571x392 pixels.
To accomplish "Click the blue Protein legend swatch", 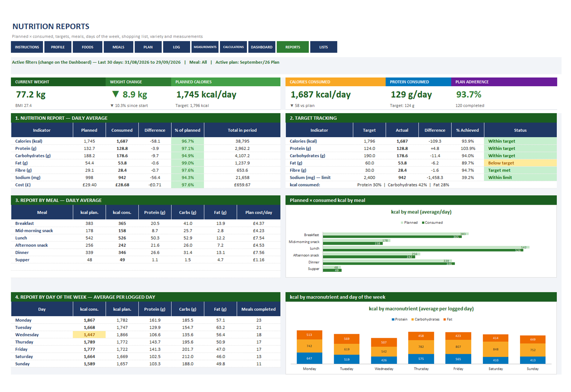I will point(393,320).
